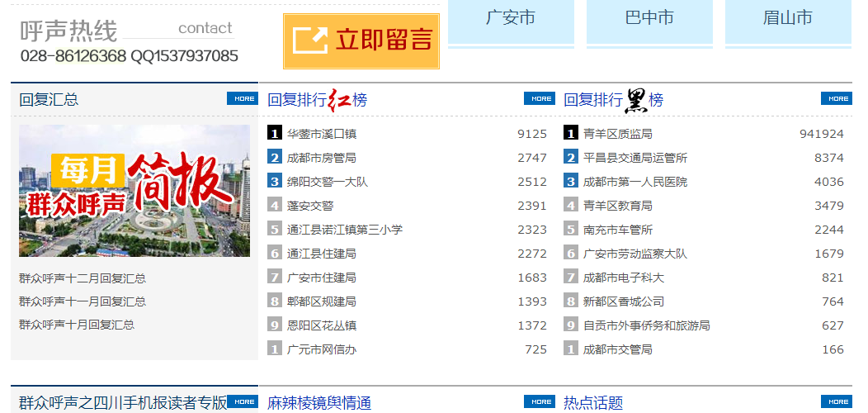Screen dimensions: 868x413
Task: Open MORE next to 麻辣棱镜舆情通
Action: [540, 402]
